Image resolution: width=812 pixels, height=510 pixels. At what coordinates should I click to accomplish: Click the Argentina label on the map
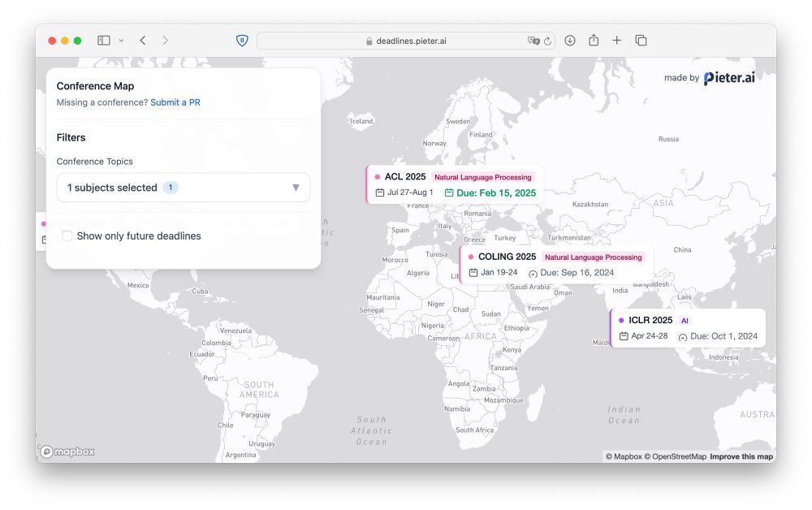click(x=241, y=455)
